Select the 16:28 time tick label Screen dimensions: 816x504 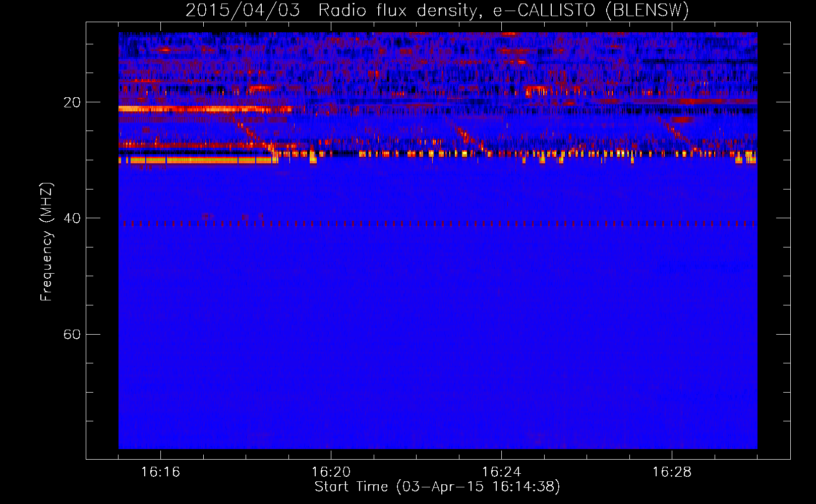(x=672, y=472)
